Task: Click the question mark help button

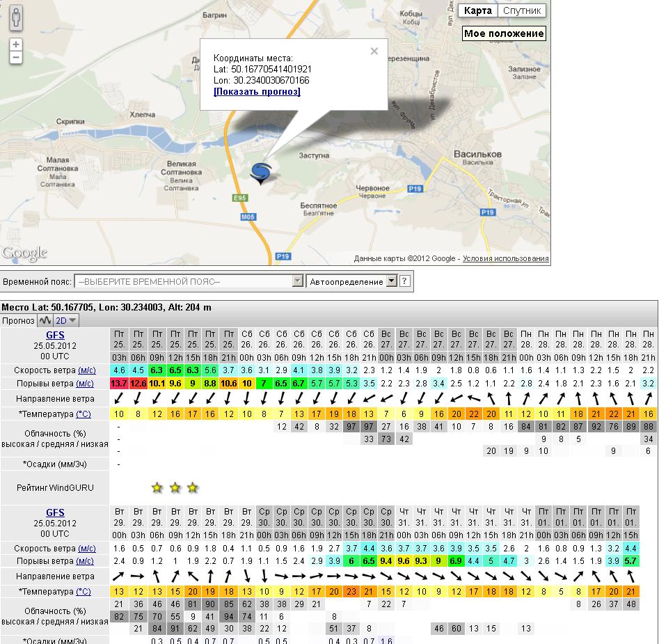Action: coord(404,282)
